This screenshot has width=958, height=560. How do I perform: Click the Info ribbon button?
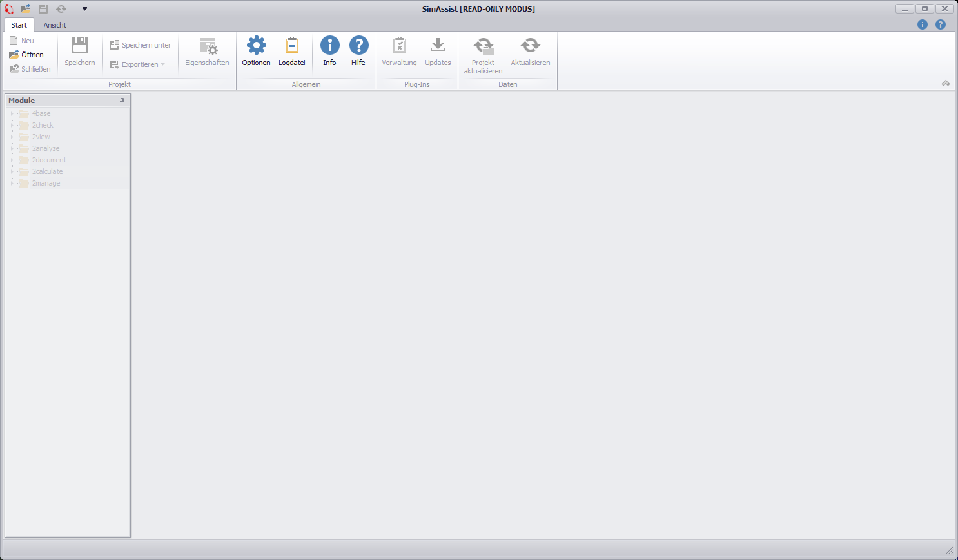coord(329,52)
